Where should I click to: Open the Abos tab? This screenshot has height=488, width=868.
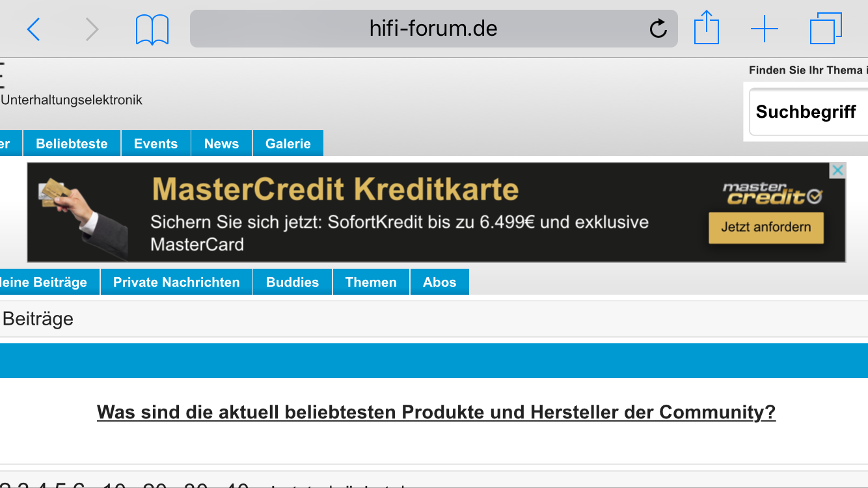440,282
